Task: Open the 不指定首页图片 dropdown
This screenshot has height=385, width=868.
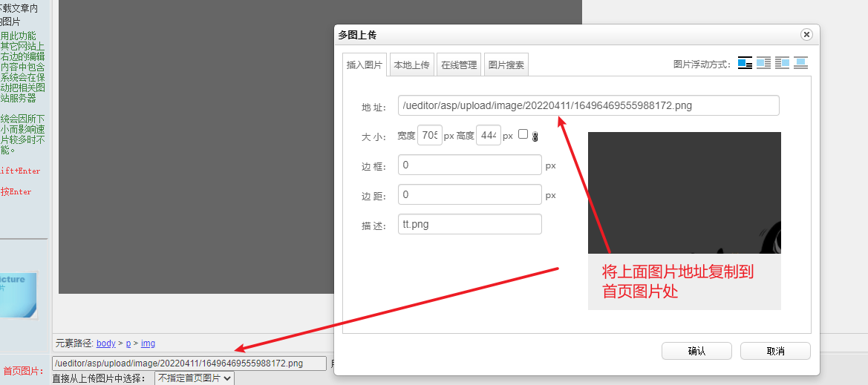Action: pos(195,378)
